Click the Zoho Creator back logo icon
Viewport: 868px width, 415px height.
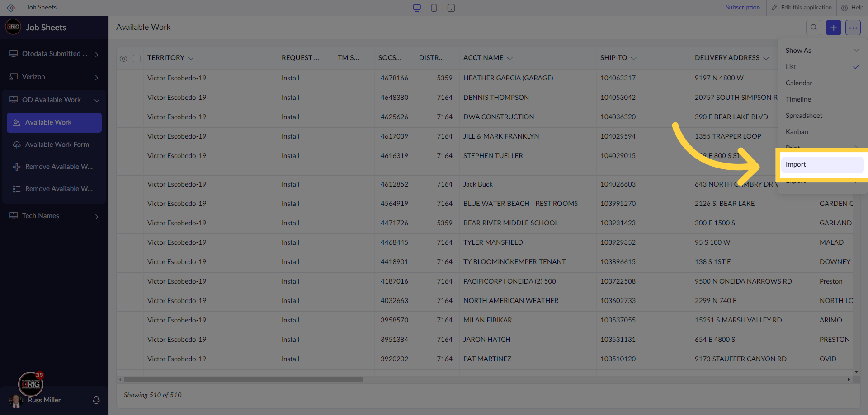tap(11, 8)
